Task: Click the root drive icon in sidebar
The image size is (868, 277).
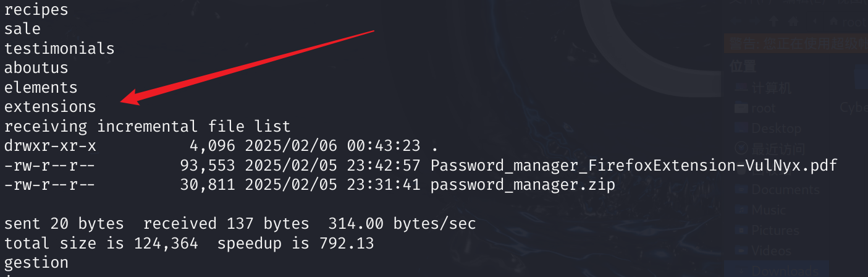Action: click(741, 108)
